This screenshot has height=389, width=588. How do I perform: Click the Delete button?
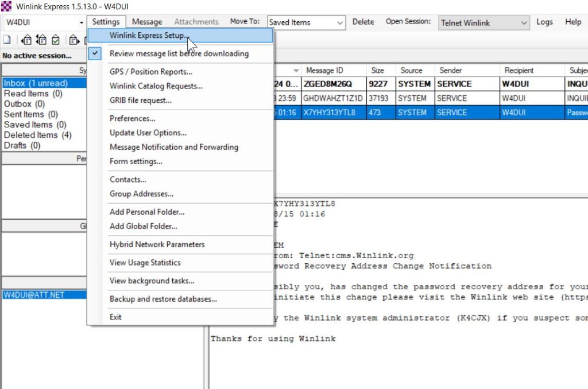tap(363, 22)
